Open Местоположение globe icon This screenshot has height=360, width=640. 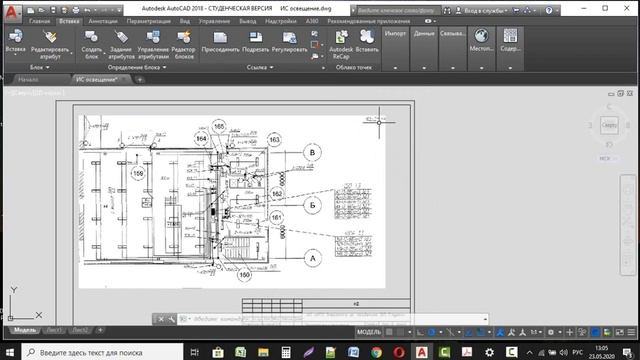[x=482, y=36]
